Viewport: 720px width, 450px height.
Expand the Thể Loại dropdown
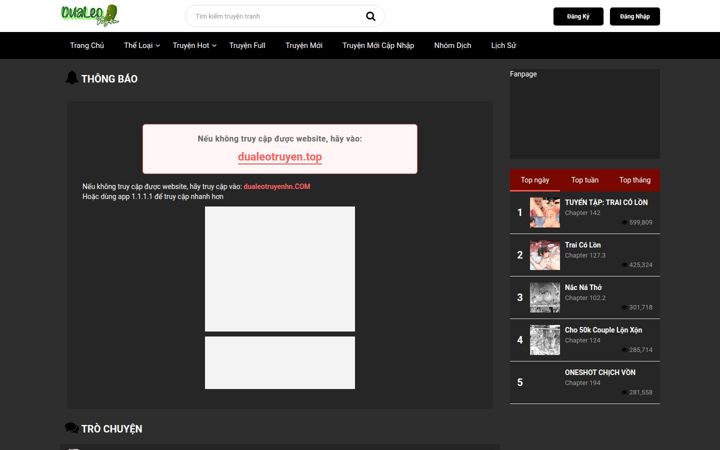141,45
